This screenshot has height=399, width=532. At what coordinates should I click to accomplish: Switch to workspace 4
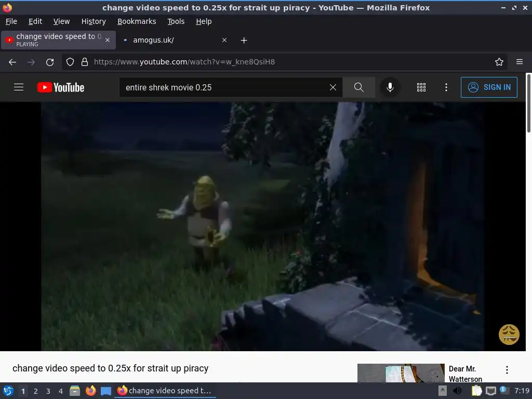[x=61, y=391]
